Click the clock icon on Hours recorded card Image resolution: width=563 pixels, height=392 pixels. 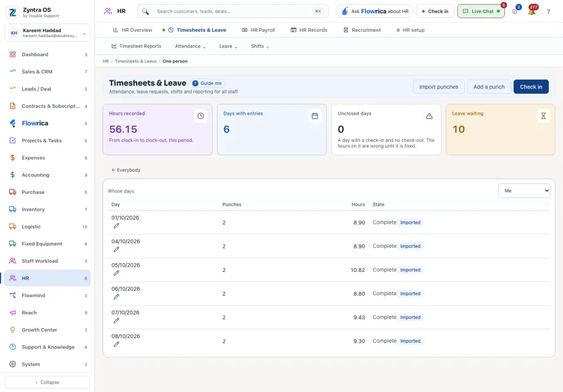(x=201, y=116)
